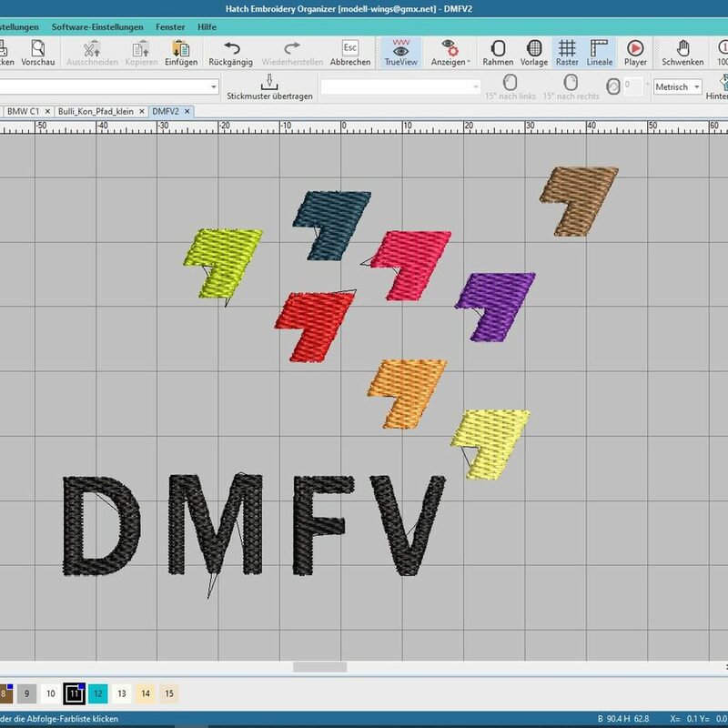Close the DMFV2 document tab
This screenshot has width=728, height=728.
(x=187, y=111)
